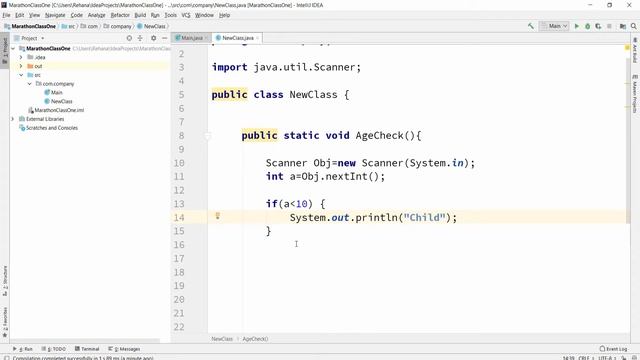This screenshot has width=640, height=360.
Task: Open the Analyze menu
Action: point(96,15)
